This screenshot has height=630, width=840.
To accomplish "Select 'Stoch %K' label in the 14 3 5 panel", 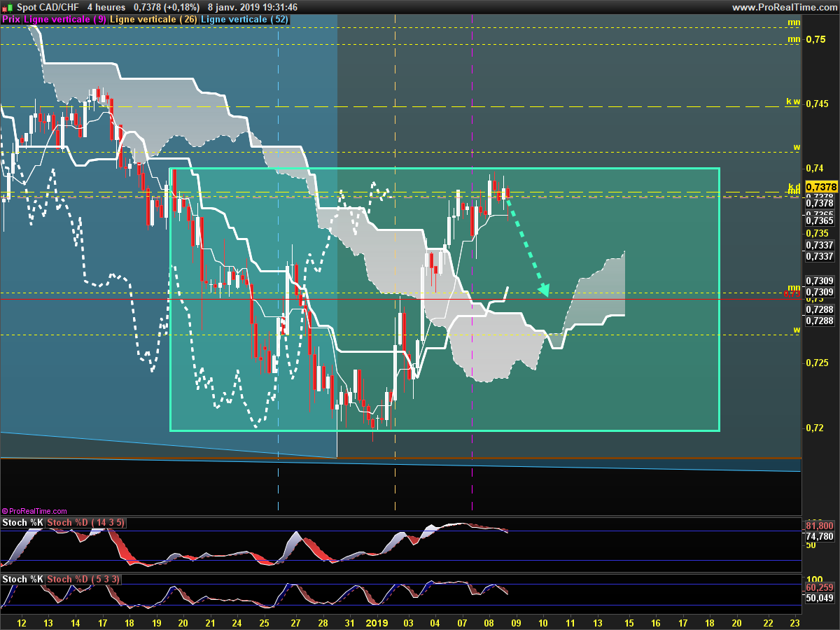I will coord(23,523).
